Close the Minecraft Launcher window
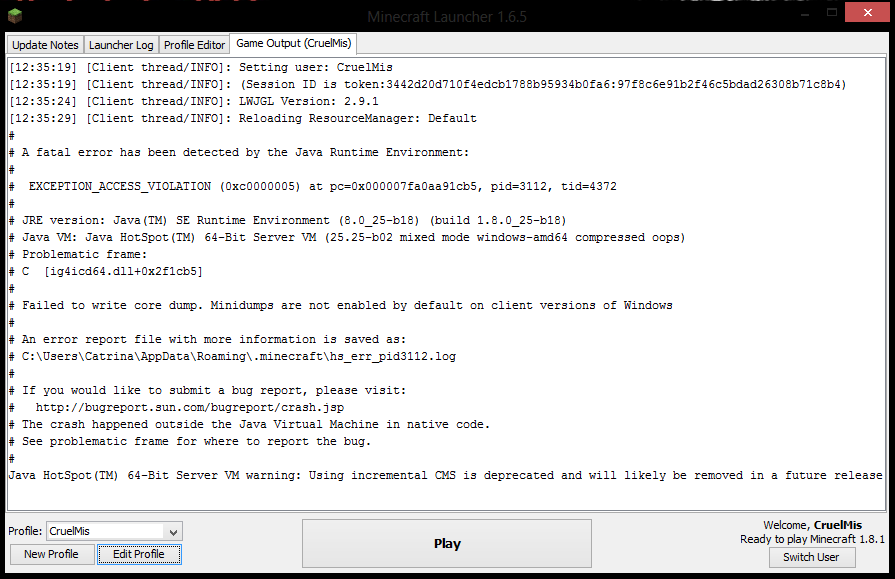This screenshot has width=895, height=579. click(868, 12)
